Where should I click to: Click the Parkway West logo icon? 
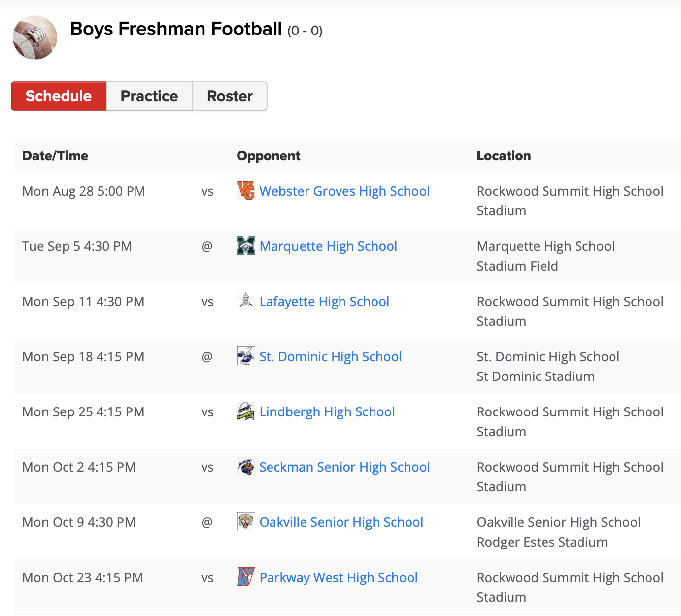tap(246, 577)
